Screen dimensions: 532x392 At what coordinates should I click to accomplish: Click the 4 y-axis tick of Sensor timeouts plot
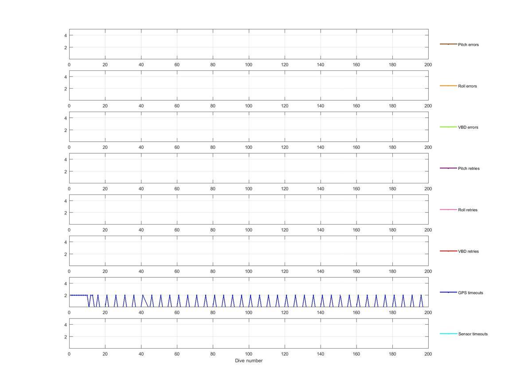pyautogui.click(x=65, y=325)
